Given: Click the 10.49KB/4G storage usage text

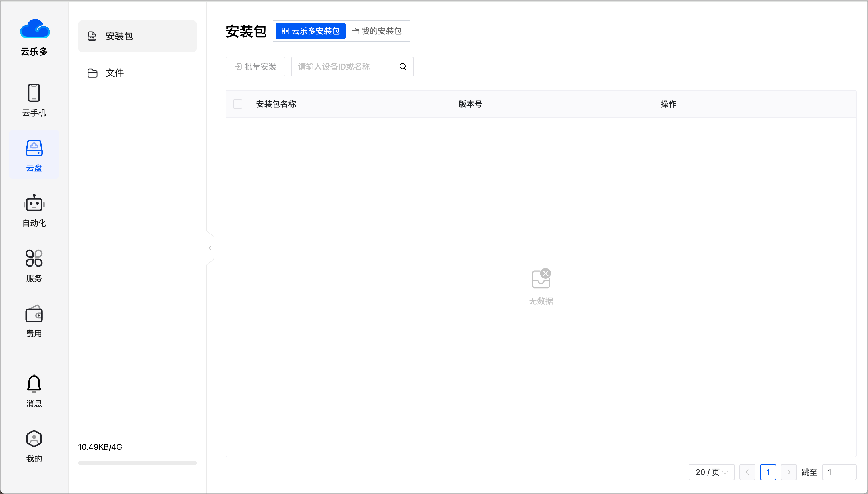Looking at the screenshot, I should point(100,447).
